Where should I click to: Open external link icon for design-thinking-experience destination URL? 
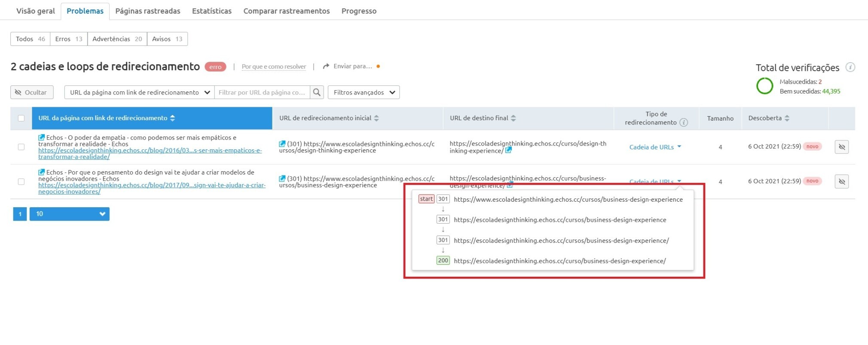click(508, 150)
